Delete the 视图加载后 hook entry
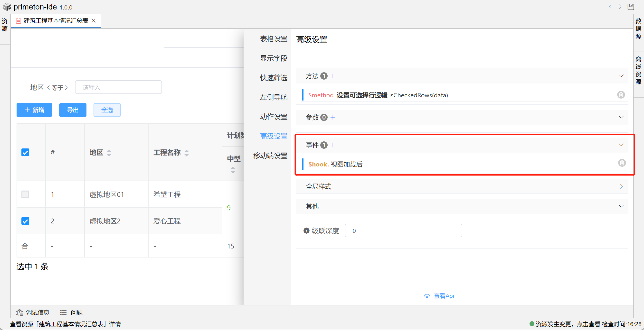The image size is (644, 330). pyautogui.click(x=622, y=163)
